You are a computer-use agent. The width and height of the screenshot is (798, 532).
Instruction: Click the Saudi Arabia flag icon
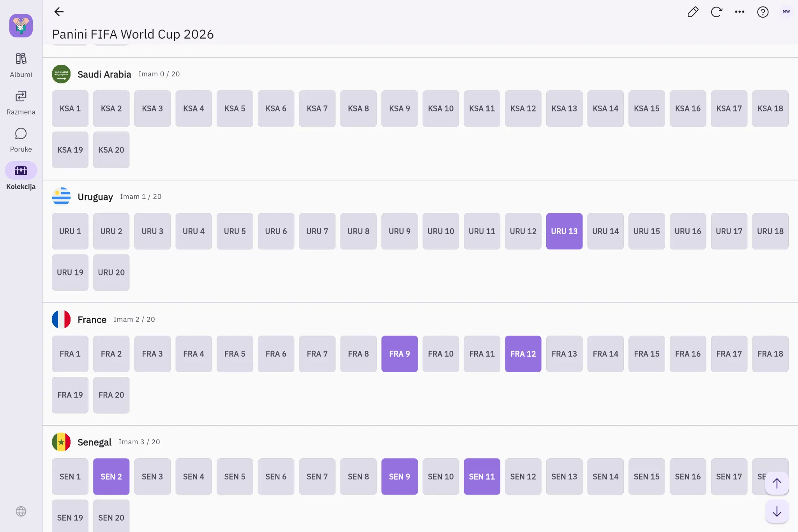(61, 74)
